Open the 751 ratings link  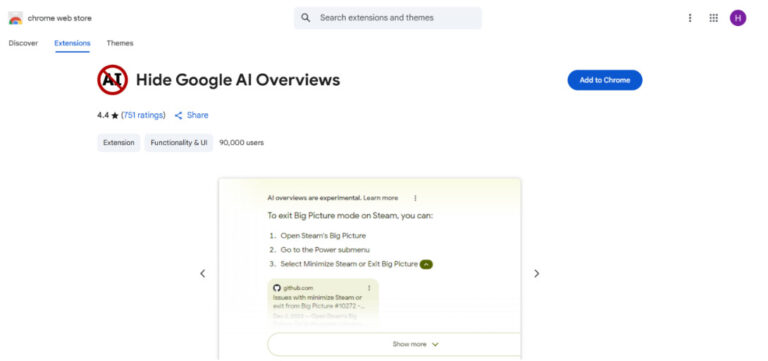tap(143, 115)
